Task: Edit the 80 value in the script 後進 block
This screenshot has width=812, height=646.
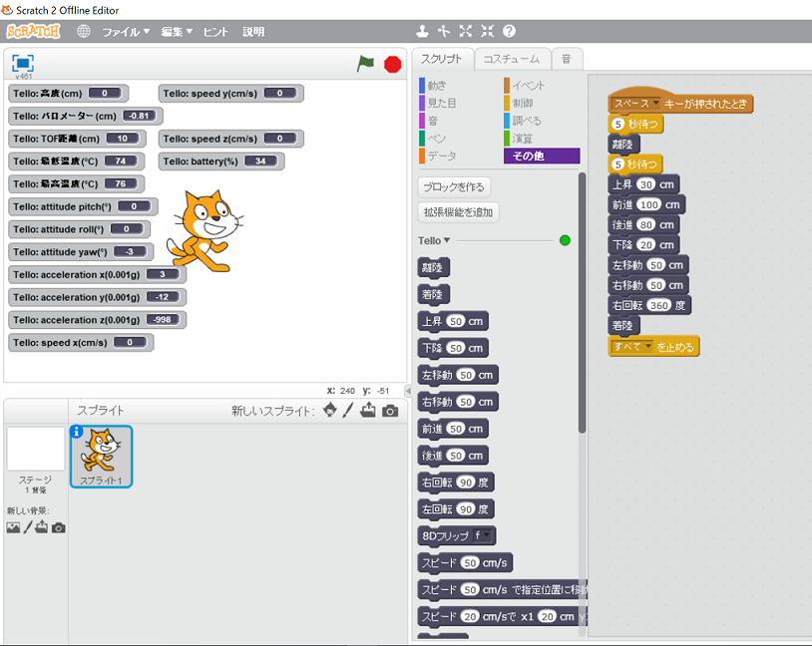Action: (645, 225)
